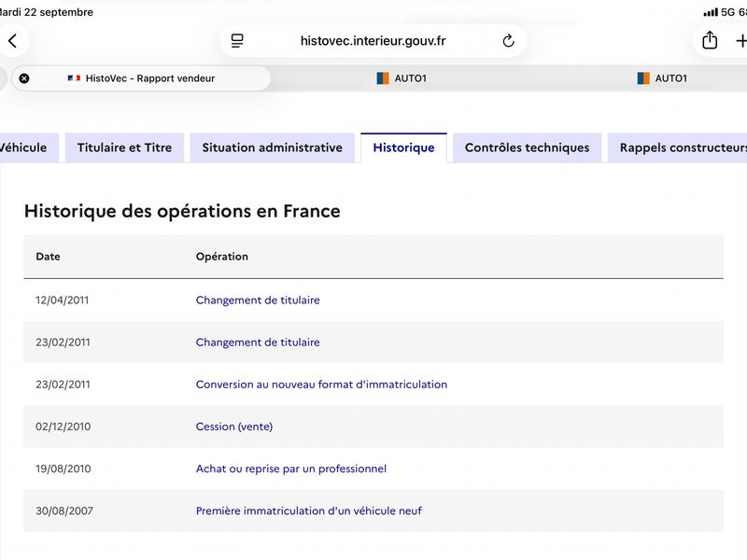Tap the browser back arrow
The width and height of the screenshot is (747, 560).
[x=13, y=41]
